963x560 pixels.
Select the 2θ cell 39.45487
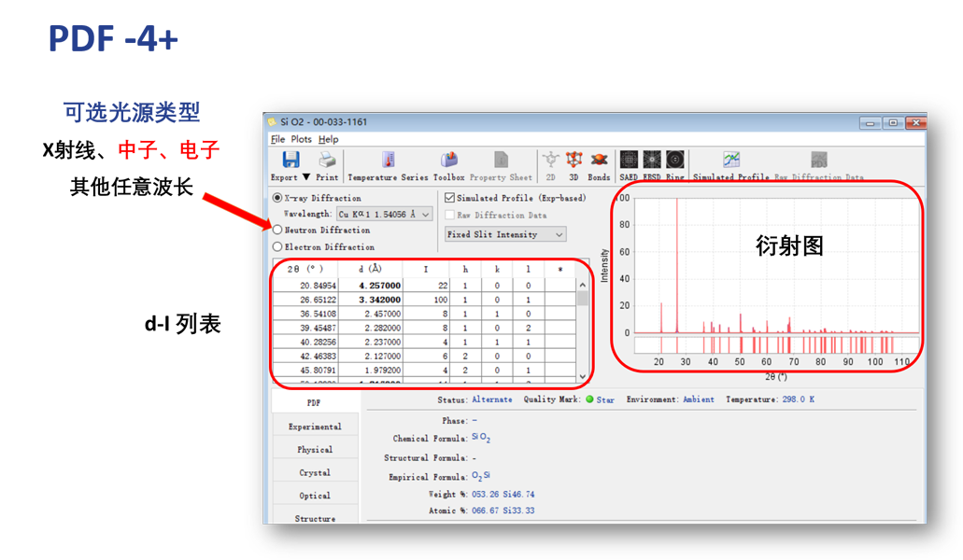pos(305,328)
